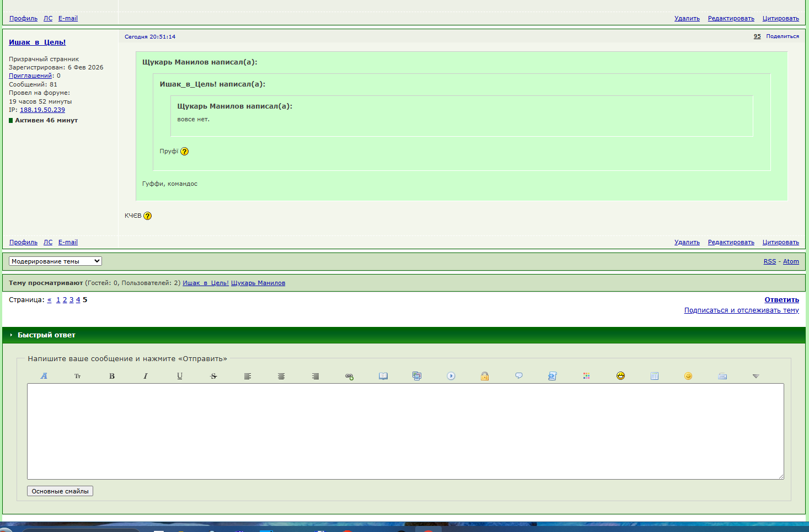This screenshot has height=532, width=809.
Task: Click the blue script page toolbar icon
Action: pyautogui.click(x=553, y=376)
